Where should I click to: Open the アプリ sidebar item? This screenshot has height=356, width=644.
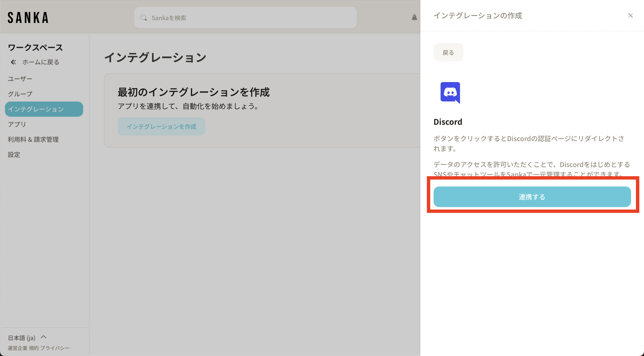click(17, 124)
